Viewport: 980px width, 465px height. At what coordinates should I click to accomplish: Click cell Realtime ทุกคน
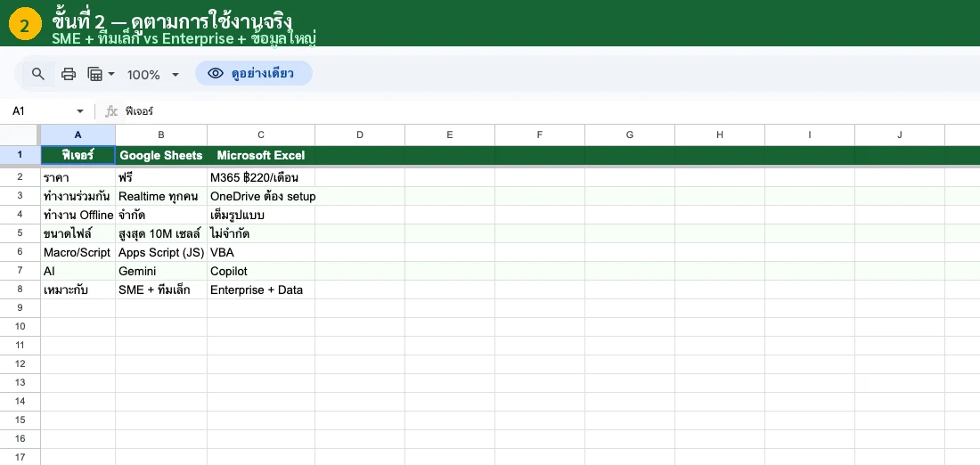pos(161,196)
